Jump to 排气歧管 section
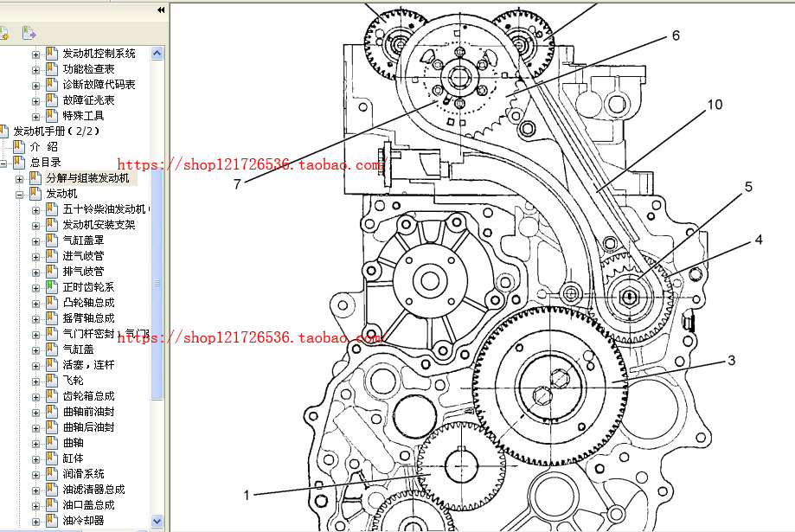This screenshot has width=795, height=532. pyautogui.click(x=83, y=272)
